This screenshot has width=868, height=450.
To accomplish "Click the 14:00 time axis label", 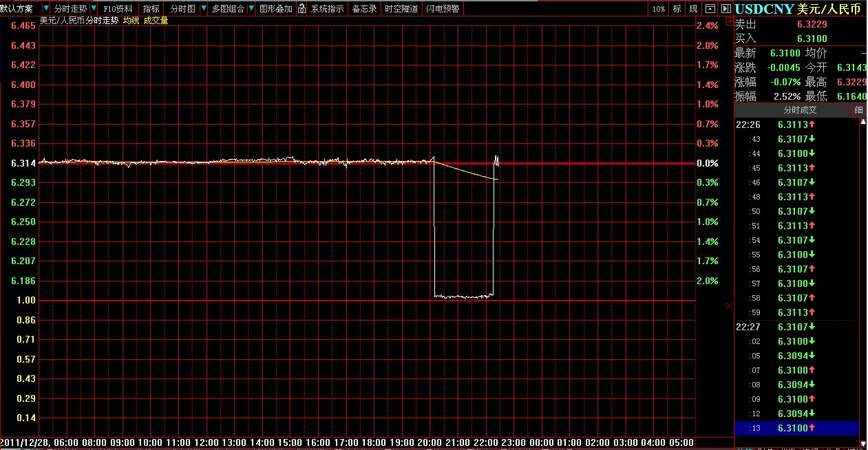I will pos(262,442).
